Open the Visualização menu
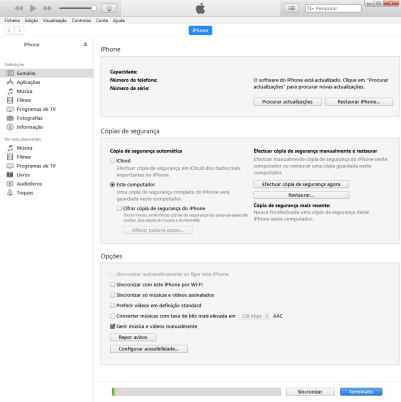This screenshot has height=402, width=401. (x=55, y=20)
